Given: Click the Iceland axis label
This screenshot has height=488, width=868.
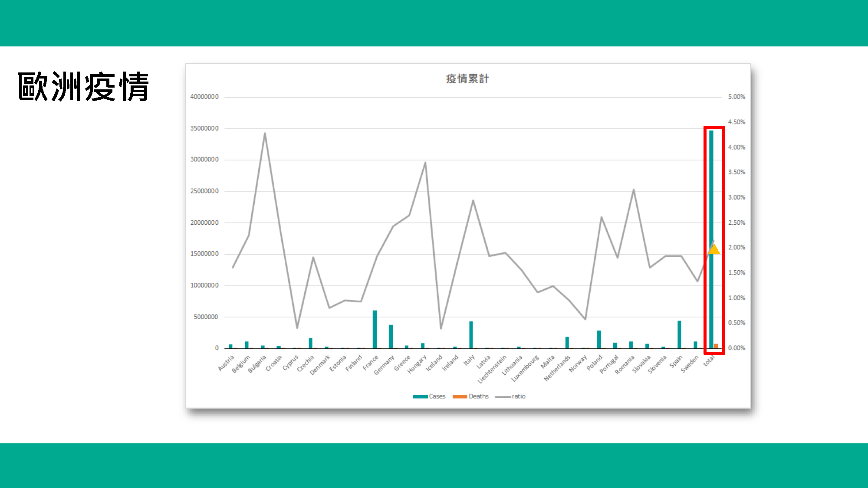Looking at the screenshot, I should tap(434, 363).
